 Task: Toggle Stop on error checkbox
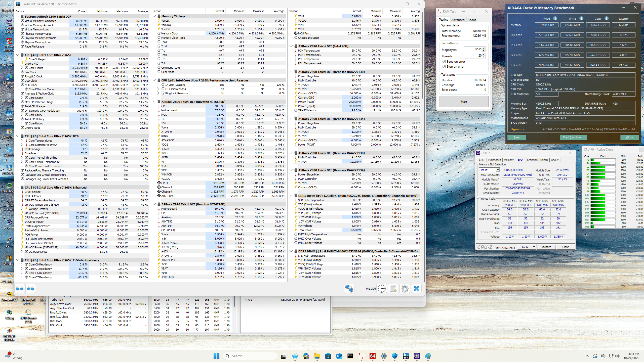coord(444,67)
